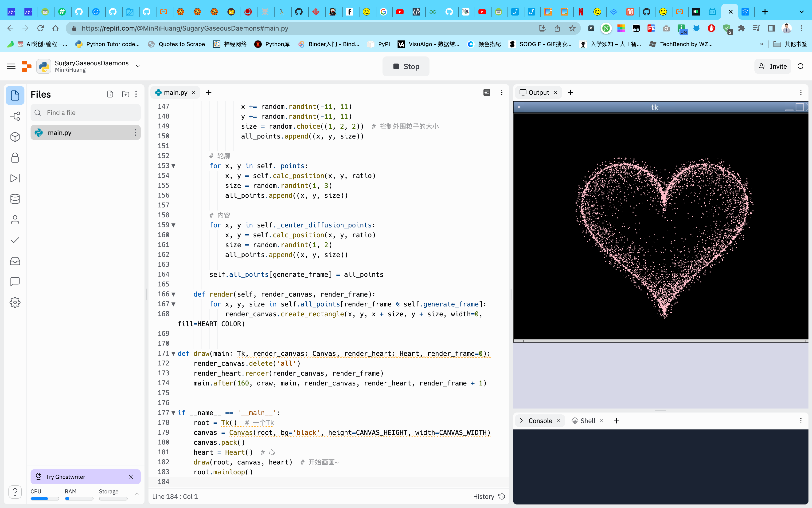
Task: Open the Database icon in sidebar
Action: click(15, 199)
